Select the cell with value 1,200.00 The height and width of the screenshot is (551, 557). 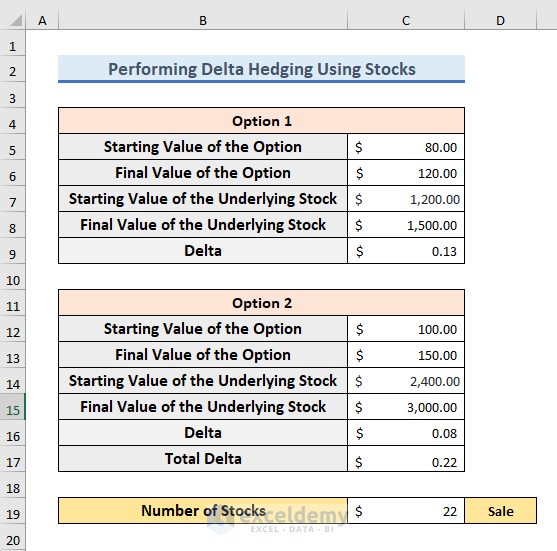tap(406, 199)
